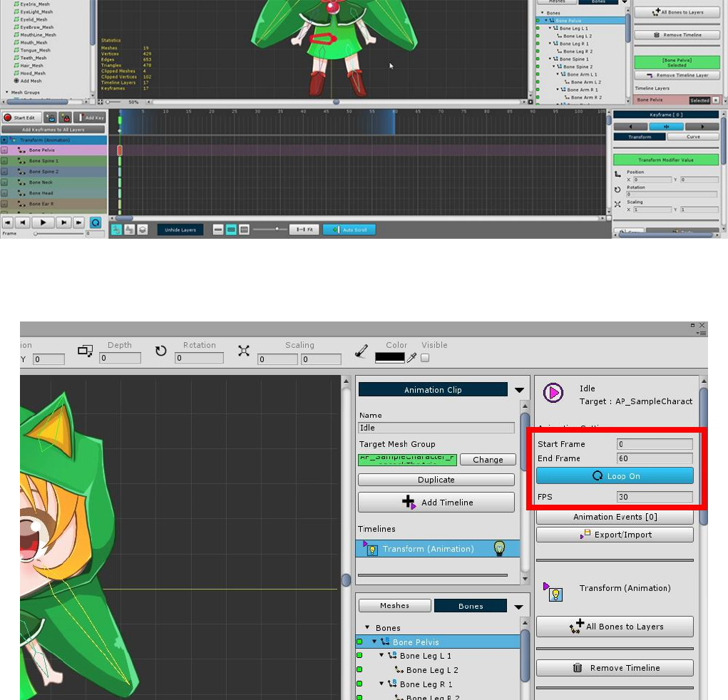The image size is (728, 700).
Task: Collapse the Transform (Animation) timeline group arrow
Action: point(5,140)
